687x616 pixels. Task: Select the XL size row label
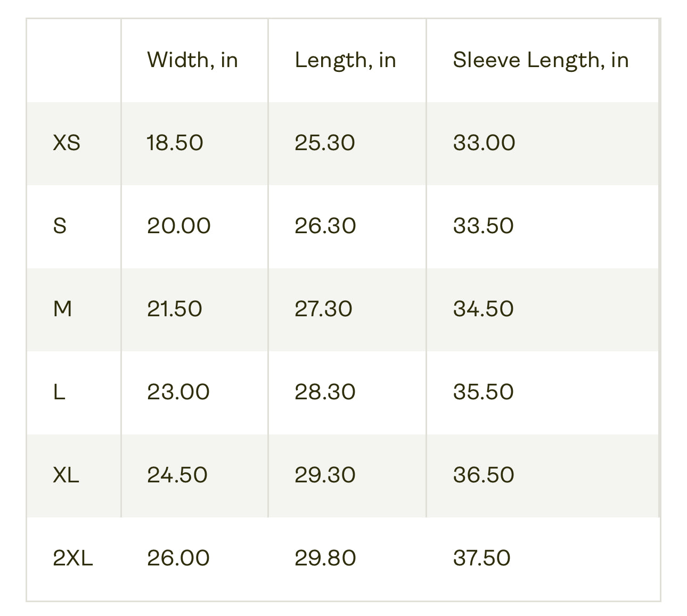tap(66, 475)
